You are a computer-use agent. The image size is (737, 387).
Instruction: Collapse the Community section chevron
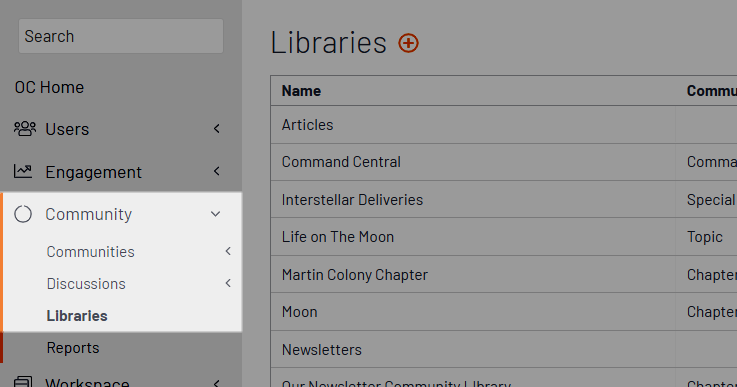215,214
